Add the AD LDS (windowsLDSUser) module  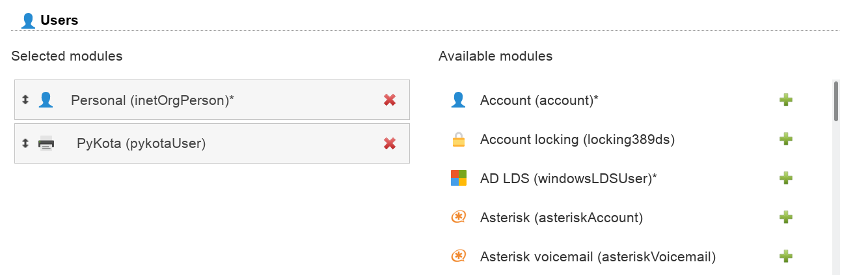786,178
